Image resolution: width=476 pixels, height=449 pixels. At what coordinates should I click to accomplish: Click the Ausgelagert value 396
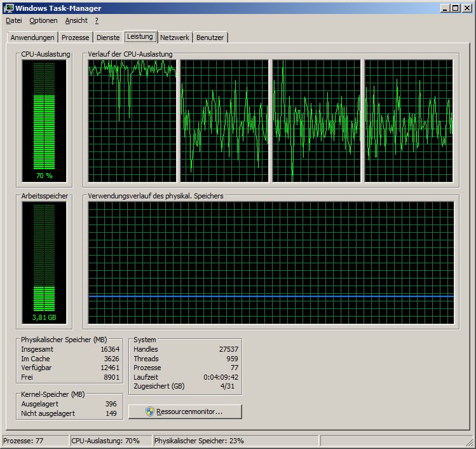point(111,404)
